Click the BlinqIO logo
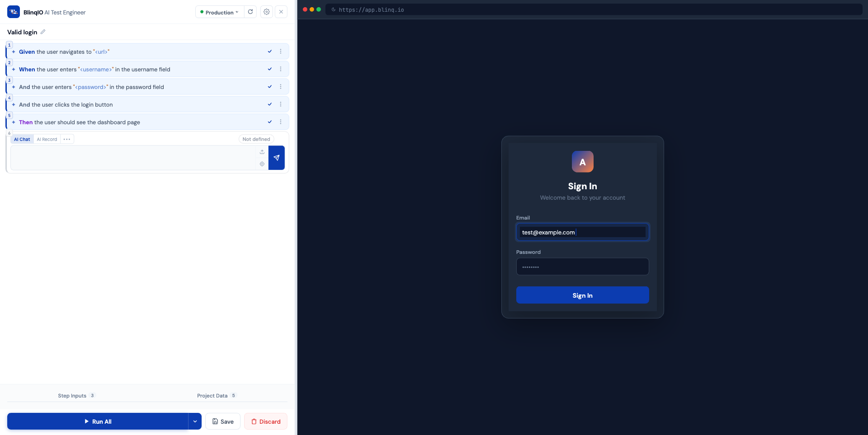 click(x=13, y=12)
